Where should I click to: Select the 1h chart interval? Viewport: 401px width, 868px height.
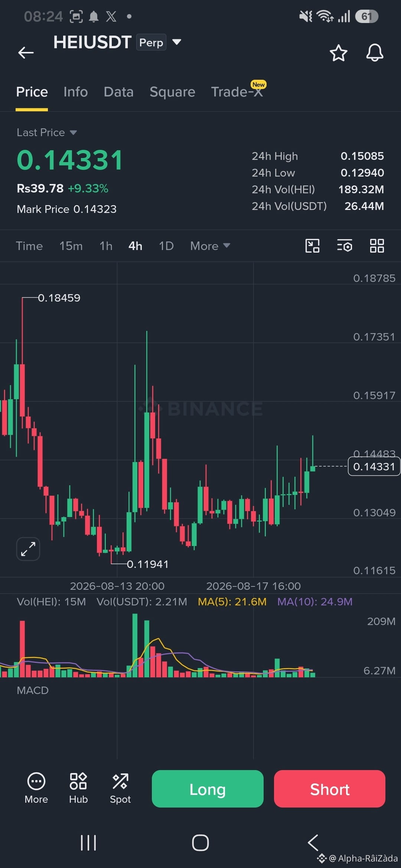click(106, 246)
